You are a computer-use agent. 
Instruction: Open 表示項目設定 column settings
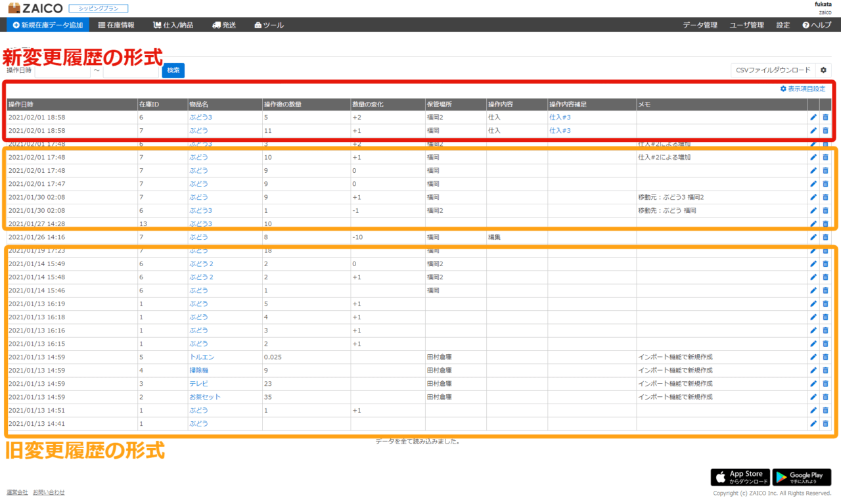coord(802,89)
